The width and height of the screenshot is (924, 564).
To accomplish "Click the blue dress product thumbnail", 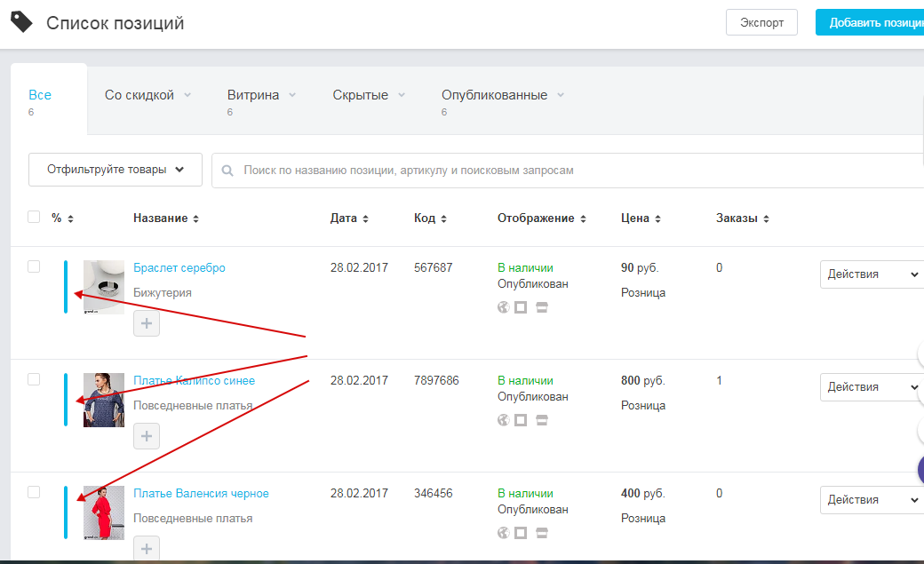I will click(x=104, y=401).
